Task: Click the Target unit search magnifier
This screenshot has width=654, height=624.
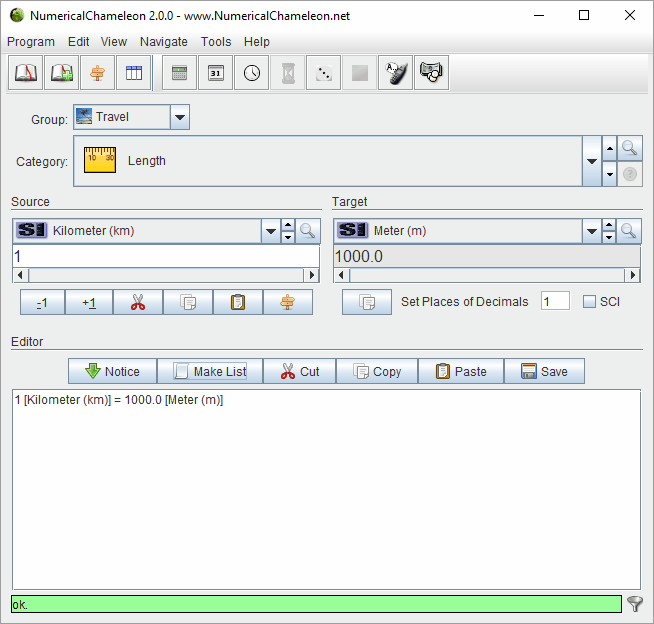Action: tap(629, 231)
